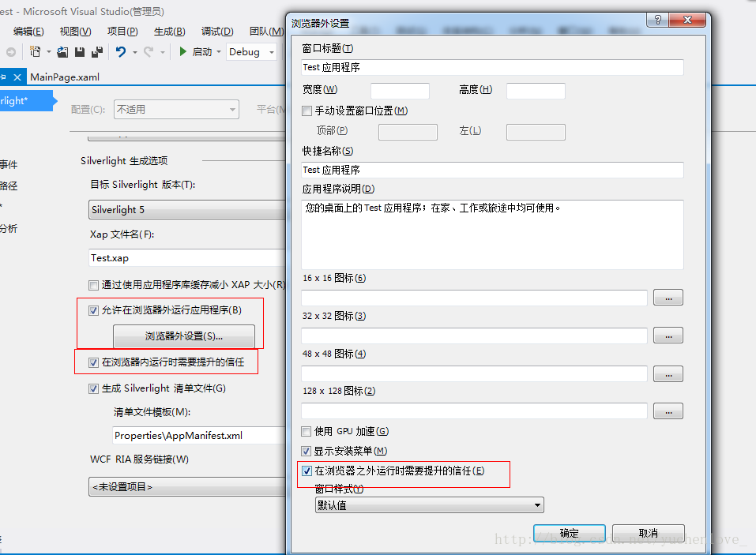Browse for the 128 x 128 icon file
Image resolution: width=756 pixels, height=555 pixels.
tap(668, 411)
